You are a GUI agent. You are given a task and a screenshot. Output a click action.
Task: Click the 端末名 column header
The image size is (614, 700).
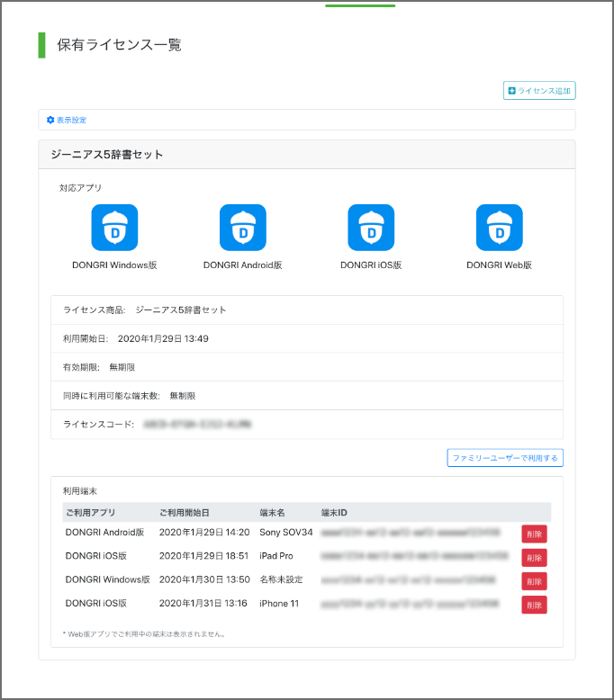pos(272,513)
